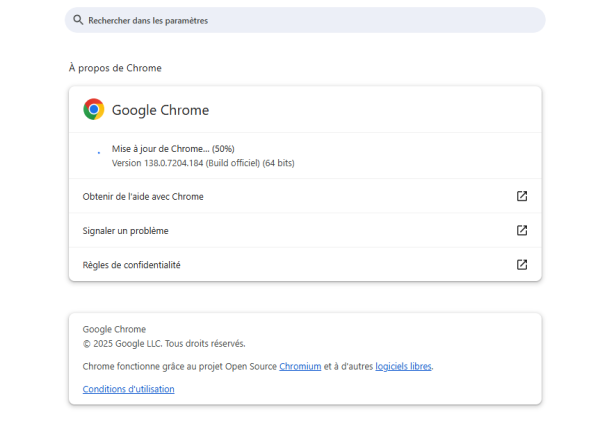600x433 pixels.
Task: Click '© 2025 Google LLC. Tous droits réservés.' text
Action: coord(164,344)
